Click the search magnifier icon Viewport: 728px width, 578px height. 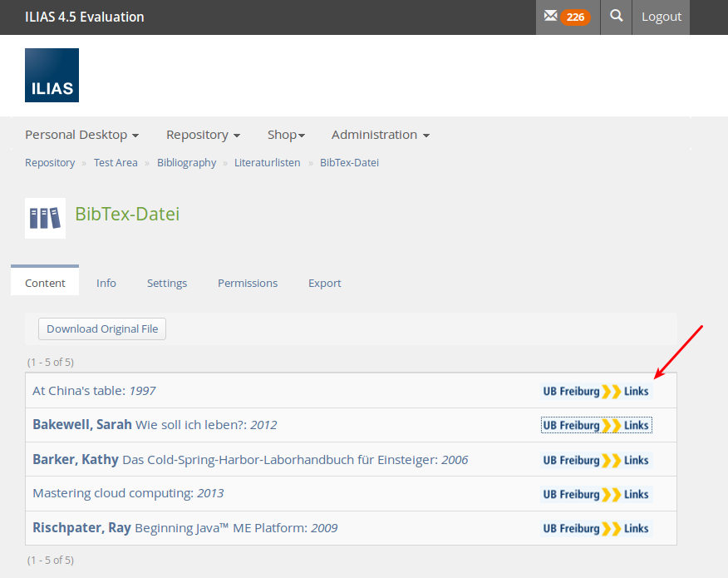(x=616, y=17)
